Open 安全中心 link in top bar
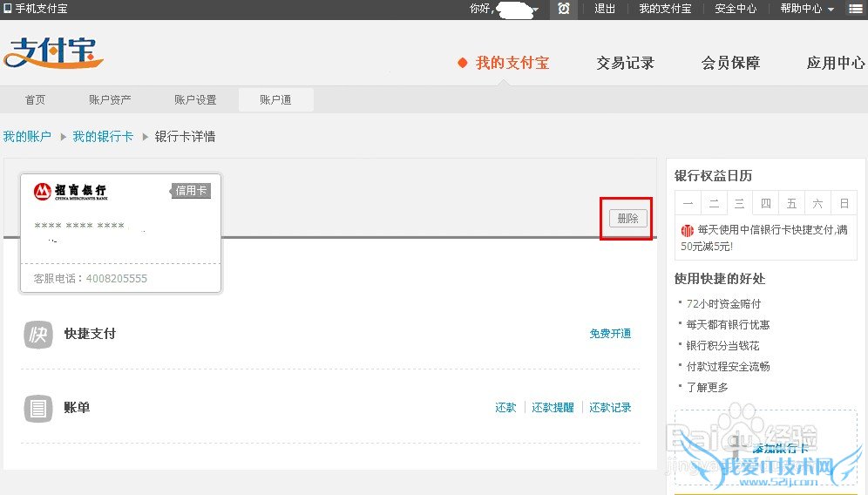This screenshot has width=868, height=495. point(736,9)
